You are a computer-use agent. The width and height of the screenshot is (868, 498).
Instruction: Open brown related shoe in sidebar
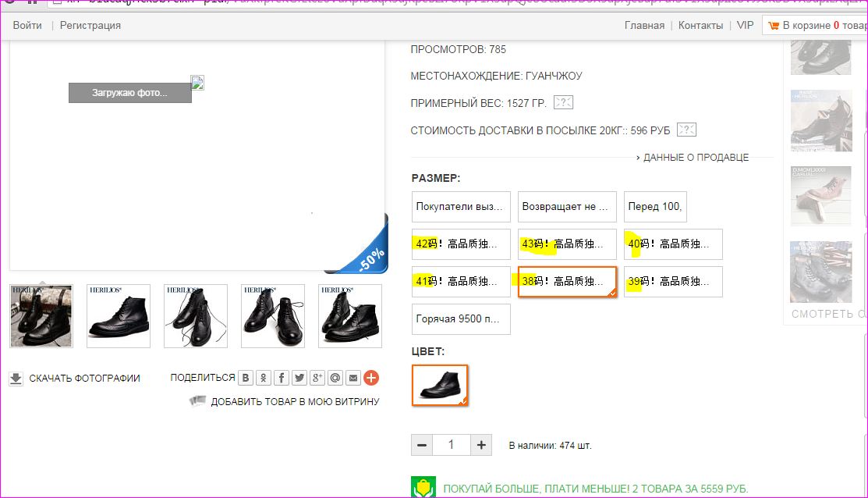click(821, 196)
